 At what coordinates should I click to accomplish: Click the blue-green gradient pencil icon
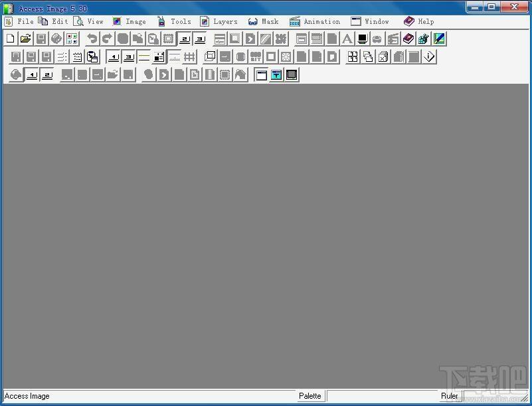tap(439, 39)
